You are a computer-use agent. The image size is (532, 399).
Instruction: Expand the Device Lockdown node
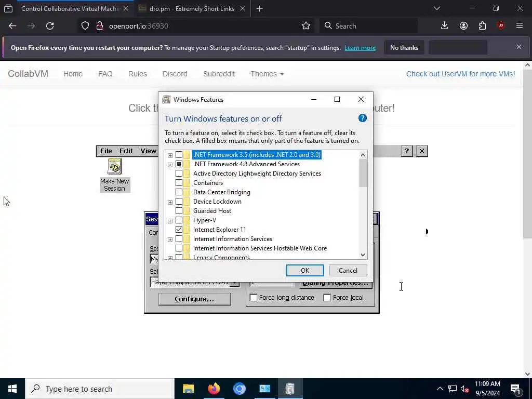[170, 202]
